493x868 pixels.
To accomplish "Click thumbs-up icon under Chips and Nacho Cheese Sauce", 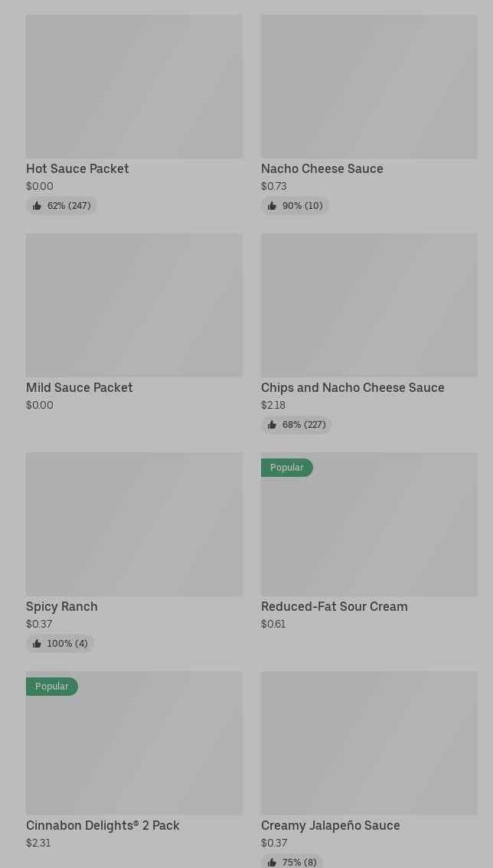I will (272, 425).
